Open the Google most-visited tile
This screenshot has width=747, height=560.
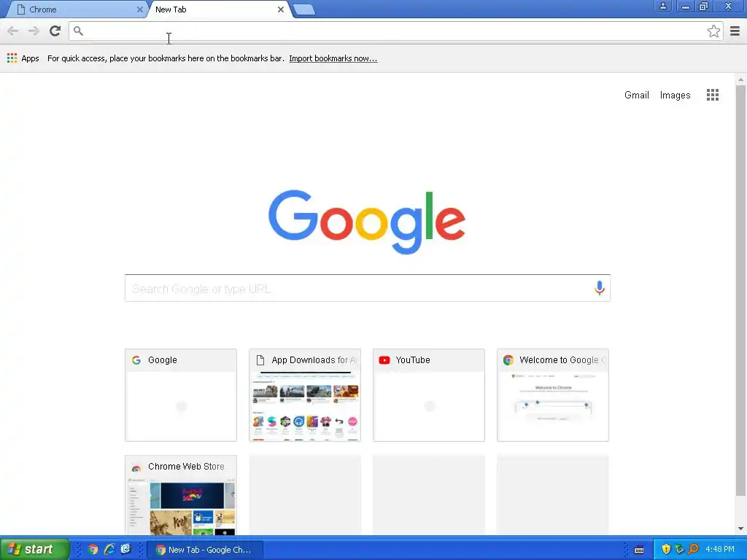coord(181,395)
